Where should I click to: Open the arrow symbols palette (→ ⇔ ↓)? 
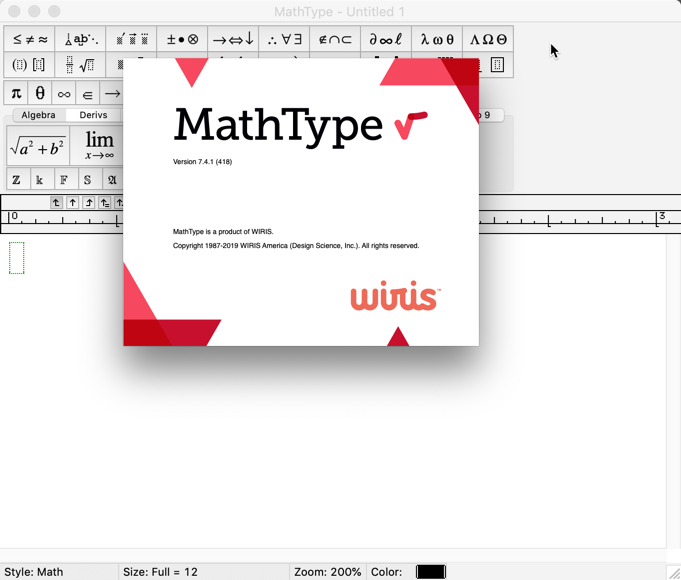(233, 39)
